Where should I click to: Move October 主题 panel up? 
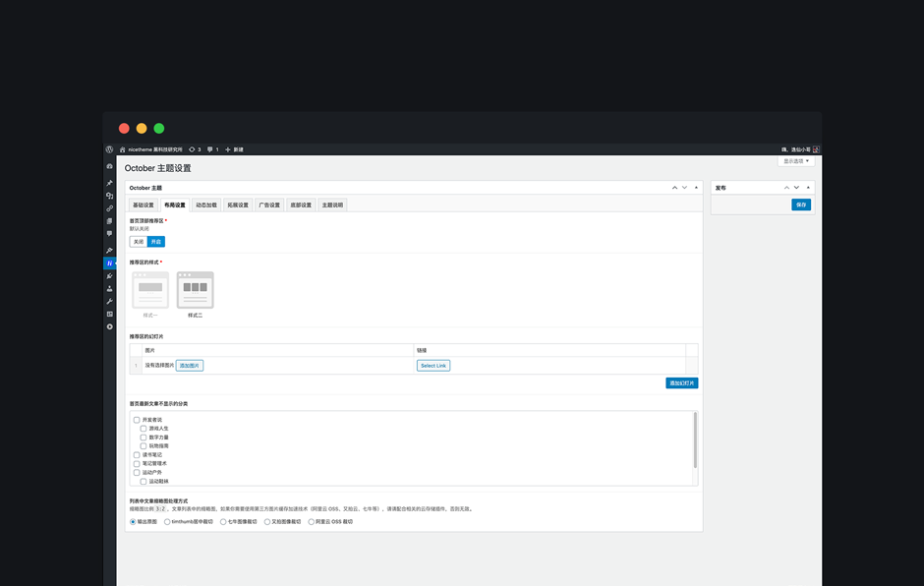point(674,188)
